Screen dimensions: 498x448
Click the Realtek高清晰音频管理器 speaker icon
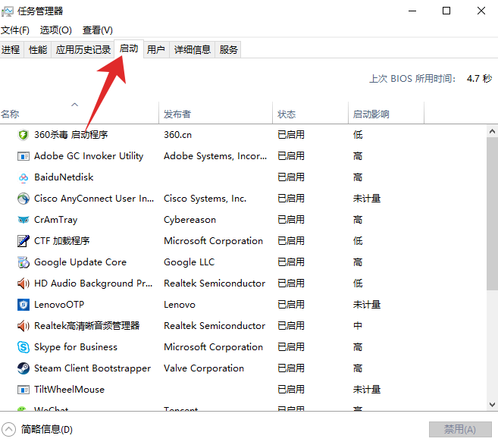coord(23,326)
